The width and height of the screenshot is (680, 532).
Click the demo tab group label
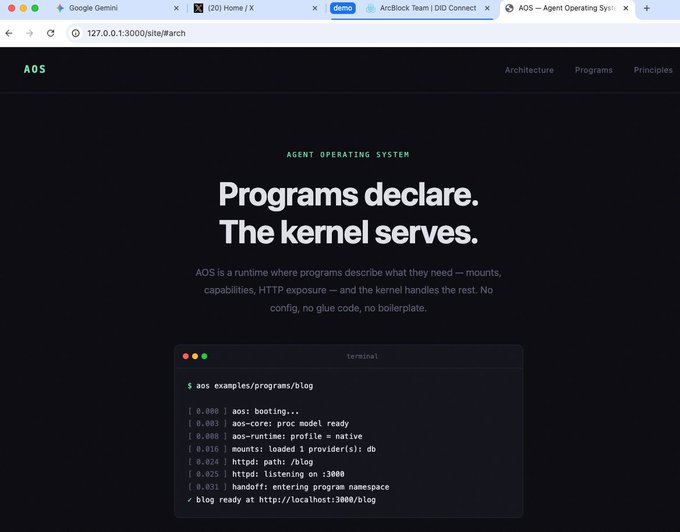point(343,8)
